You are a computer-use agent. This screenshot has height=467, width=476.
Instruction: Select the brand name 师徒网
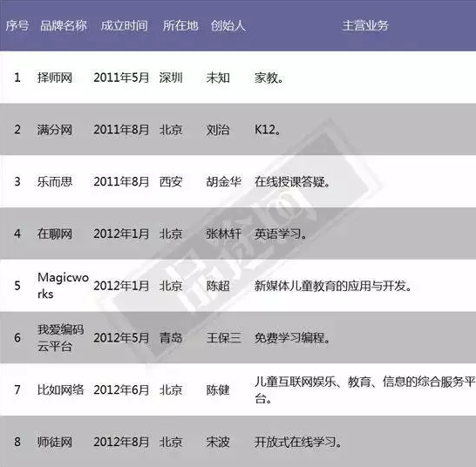pyautogui.click(x=55, y=442)
